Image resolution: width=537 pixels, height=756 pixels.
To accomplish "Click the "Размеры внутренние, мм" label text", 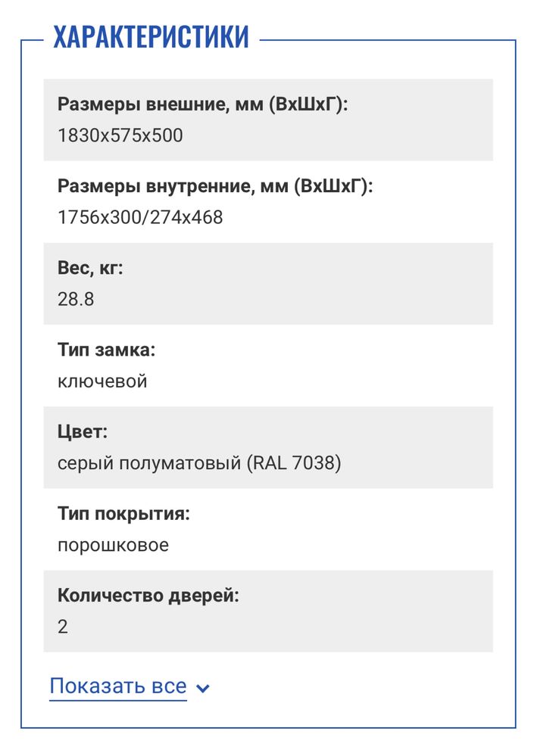I will pos(173,186).
